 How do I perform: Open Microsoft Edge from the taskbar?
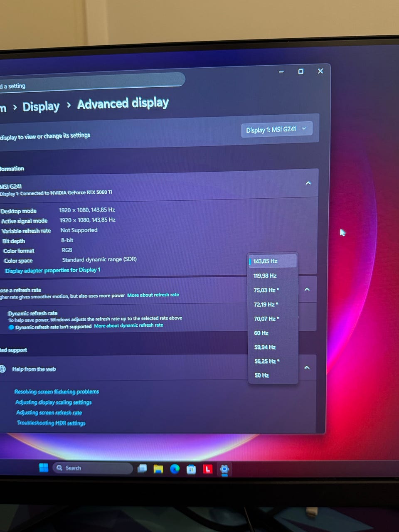[x=175, y=469]
